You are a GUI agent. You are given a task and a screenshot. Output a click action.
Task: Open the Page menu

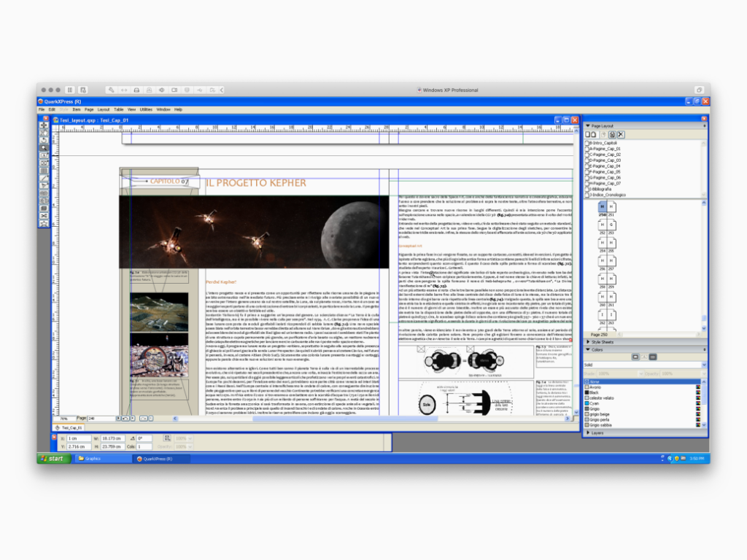click(89, 110)
